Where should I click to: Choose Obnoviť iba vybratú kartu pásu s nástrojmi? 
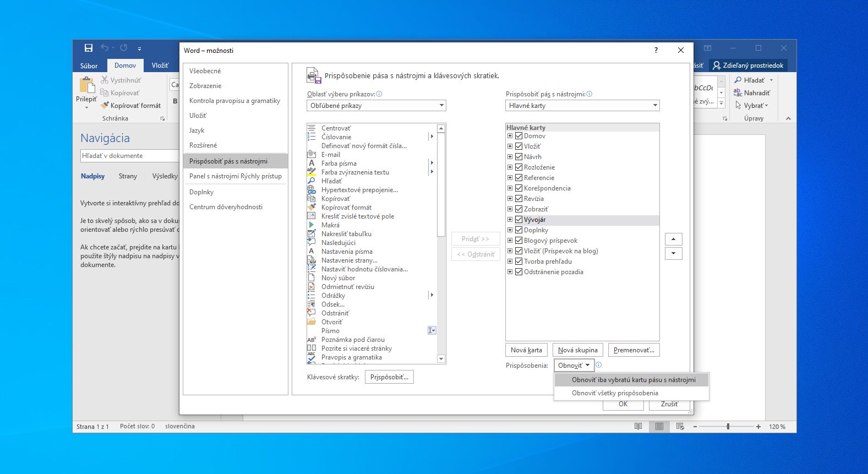point(631,380)
